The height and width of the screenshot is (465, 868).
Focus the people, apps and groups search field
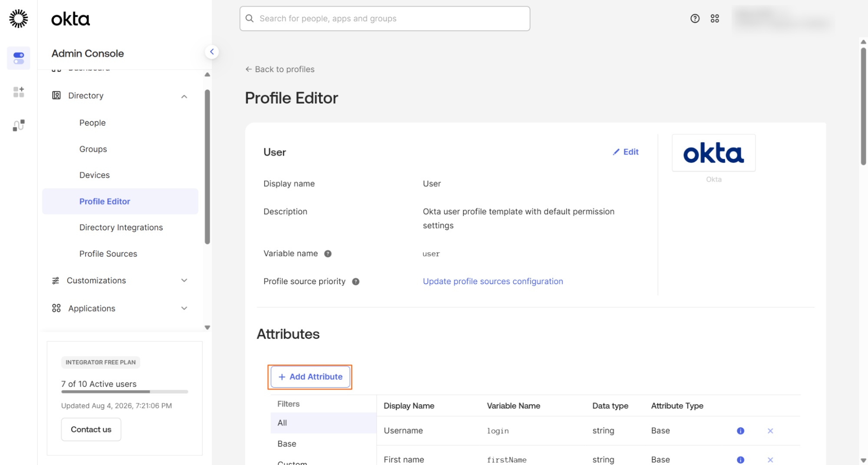click(x=385, y=18)
